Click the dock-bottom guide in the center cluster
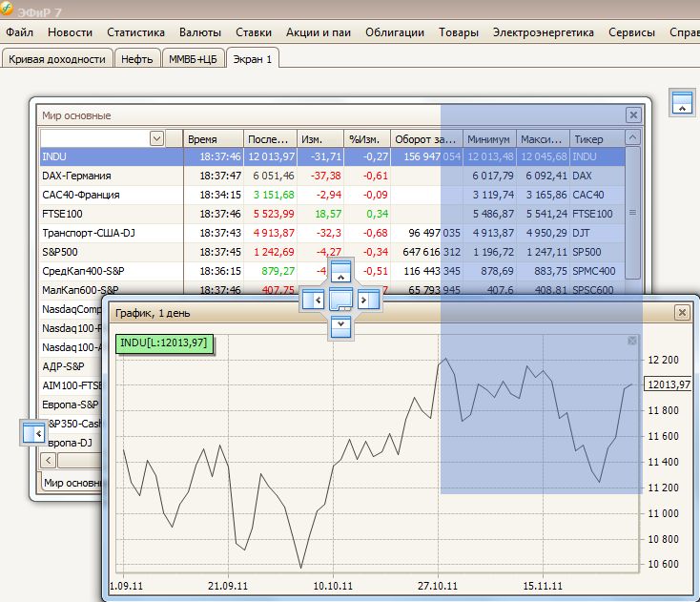 (341, 327)
